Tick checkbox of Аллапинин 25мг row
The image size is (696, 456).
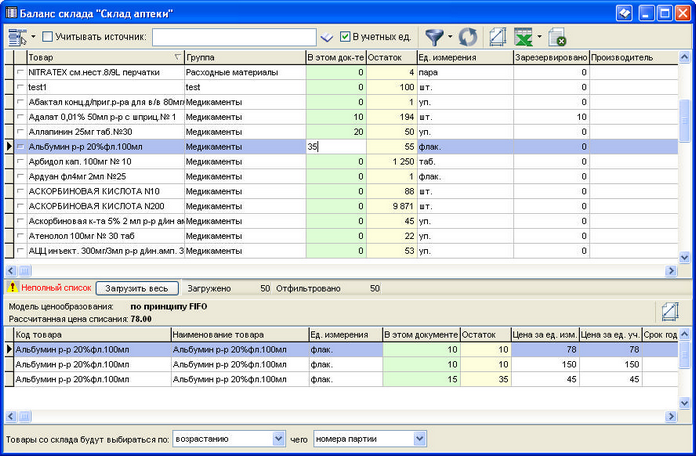[20, 132]
